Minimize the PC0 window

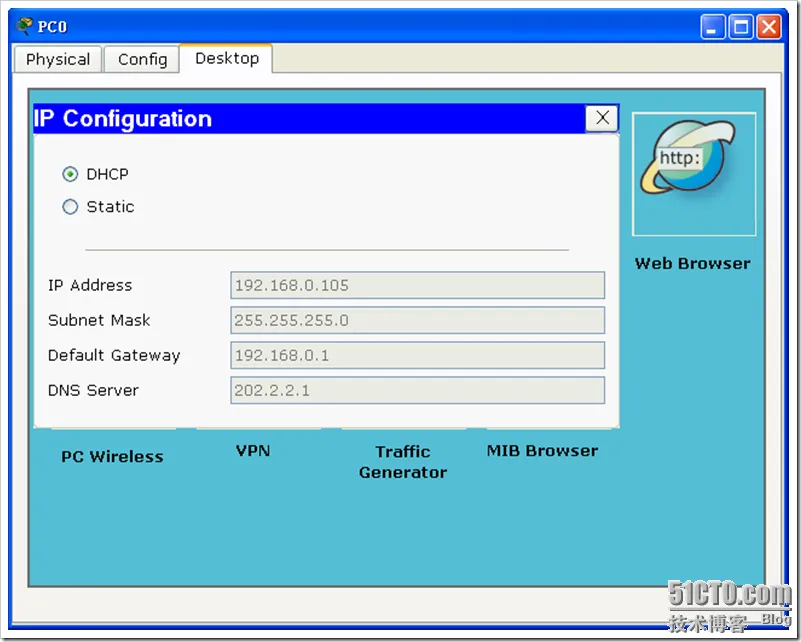coord(713,27)
